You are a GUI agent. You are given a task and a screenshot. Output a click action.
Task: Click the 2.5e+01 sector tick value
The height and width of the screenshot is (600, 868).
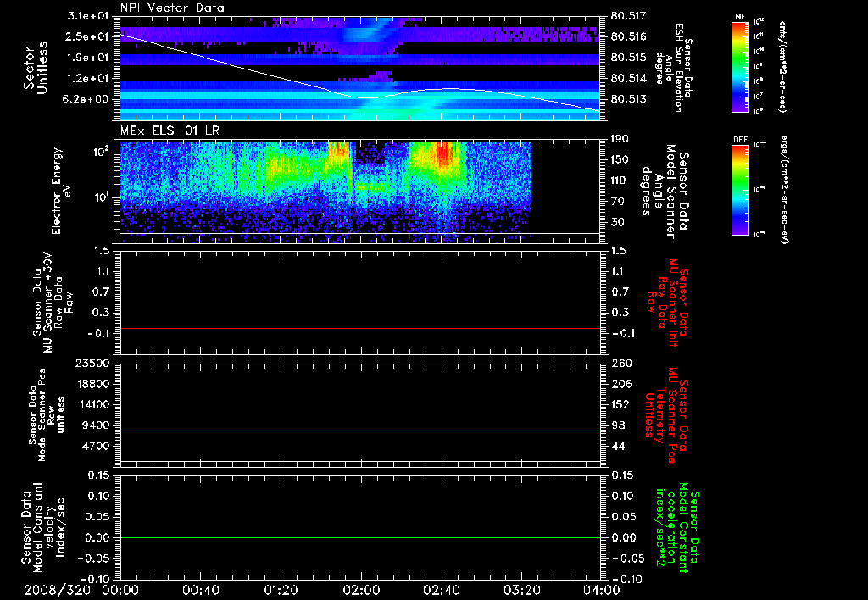coord(87,36)
